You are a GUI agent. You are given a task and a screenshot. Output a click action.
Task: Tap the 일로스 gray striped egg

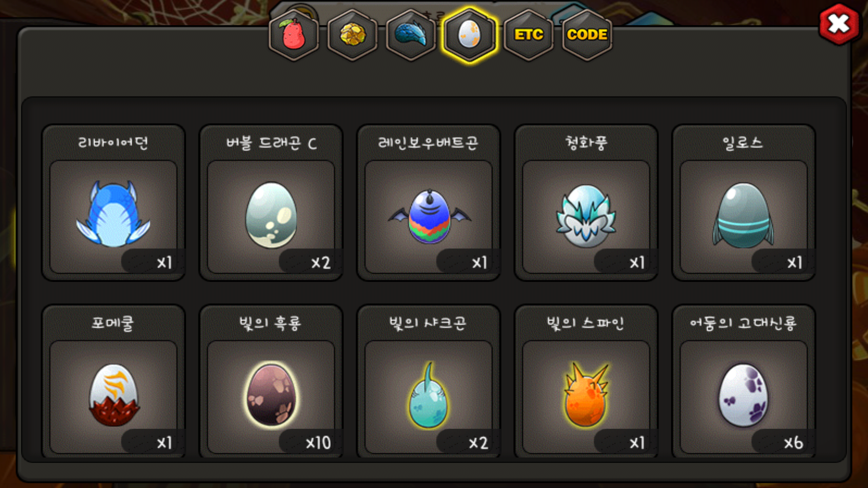744,217
